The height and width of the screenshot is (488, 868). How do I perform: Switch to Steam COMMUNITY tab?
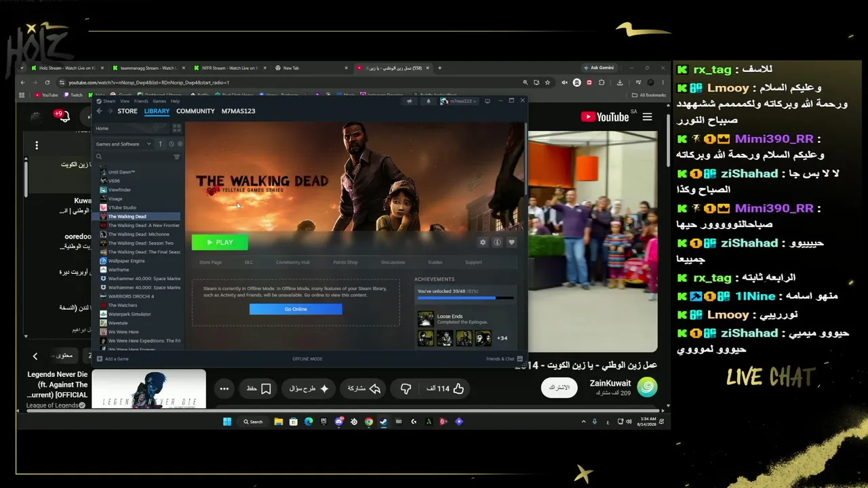point(195,111)
